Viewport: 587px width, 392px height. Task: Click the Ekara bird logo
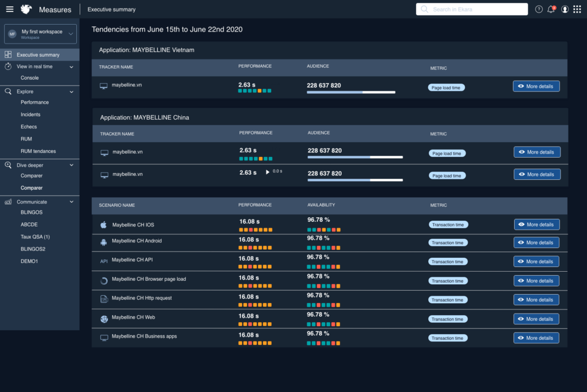click(26, 9)
